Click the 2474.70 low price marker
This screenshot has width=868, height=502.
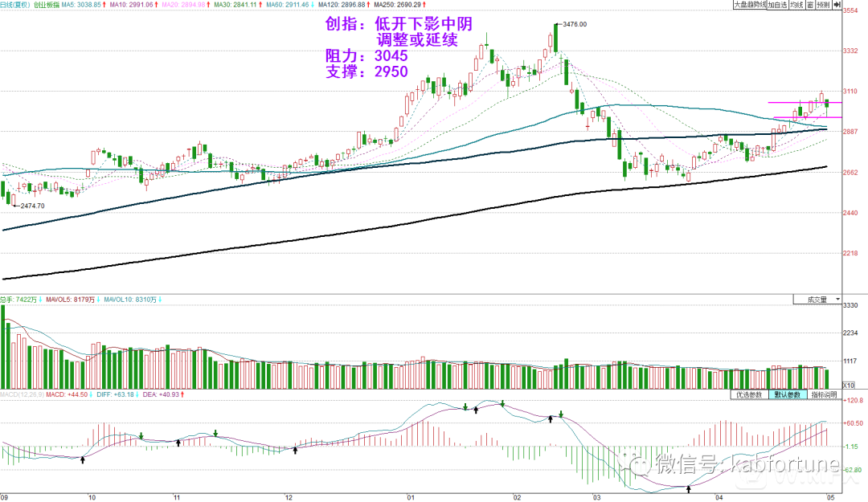coord(34,206)
